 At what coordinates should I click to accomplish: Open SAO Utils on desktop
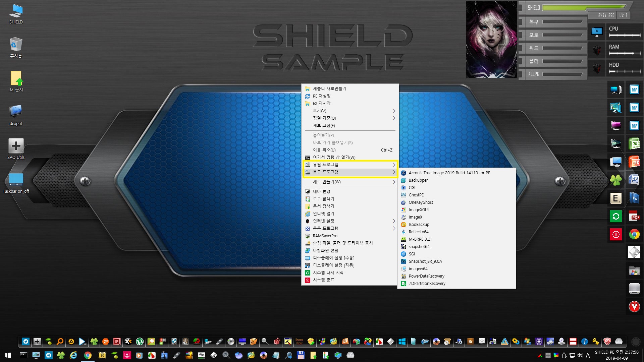16,146
